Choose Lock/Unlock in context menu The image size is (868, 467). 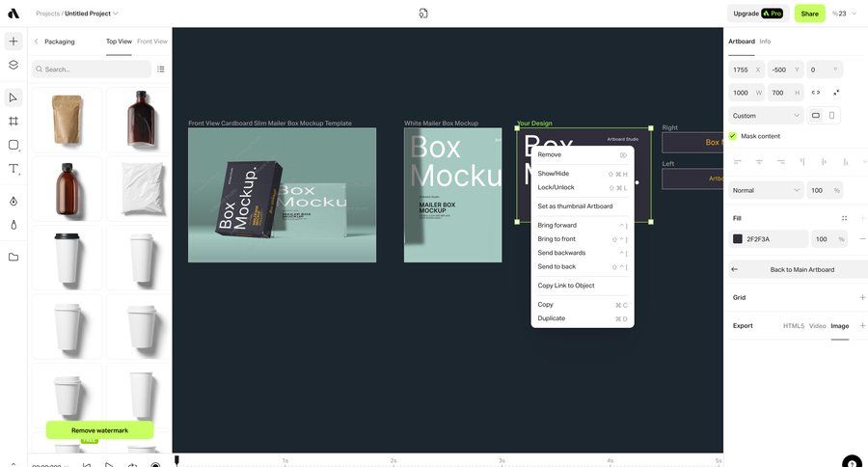click(x=583, y=187)
